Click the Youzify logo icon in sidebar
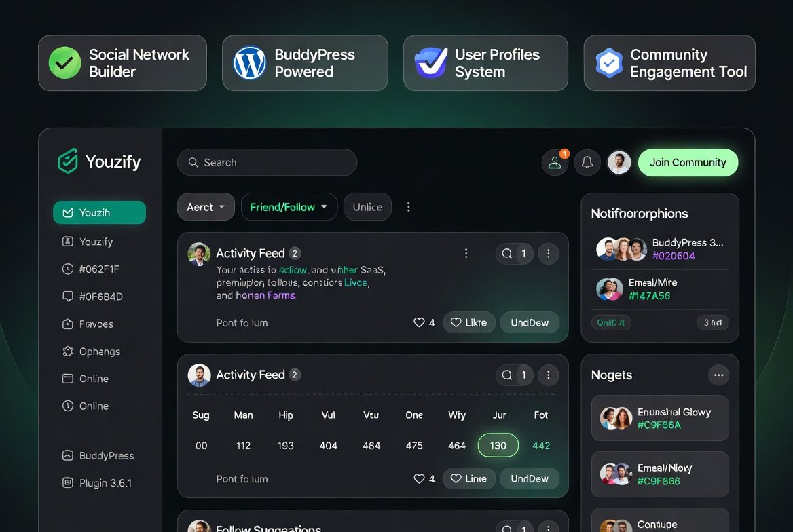This screenshot has width=793, height=532. coord(68,161)
